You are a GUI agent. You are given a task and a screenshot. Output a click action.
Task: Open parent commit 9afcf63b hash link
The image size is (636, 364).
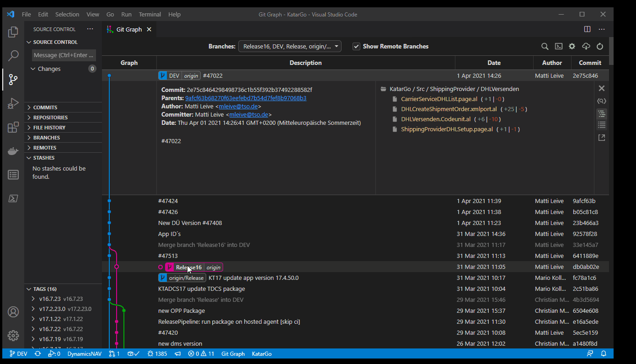(x=246, y=98)
